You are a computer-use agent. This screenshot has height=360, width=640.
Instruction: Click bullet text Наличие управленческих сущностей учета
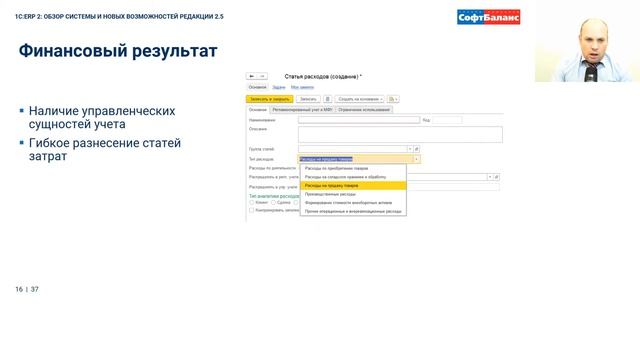(x=102, y=117)
